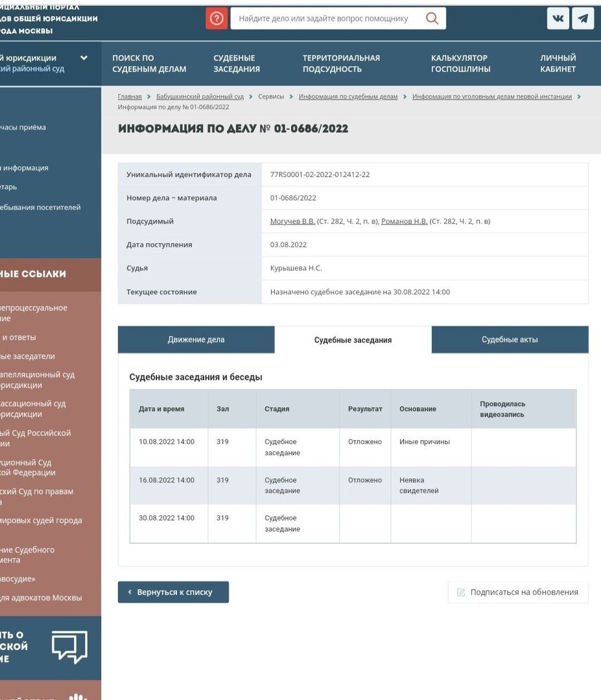Open для адвокатов Москвы sidebar link
The height and width of the screenshot is (700, 601).
pos(41,598)
